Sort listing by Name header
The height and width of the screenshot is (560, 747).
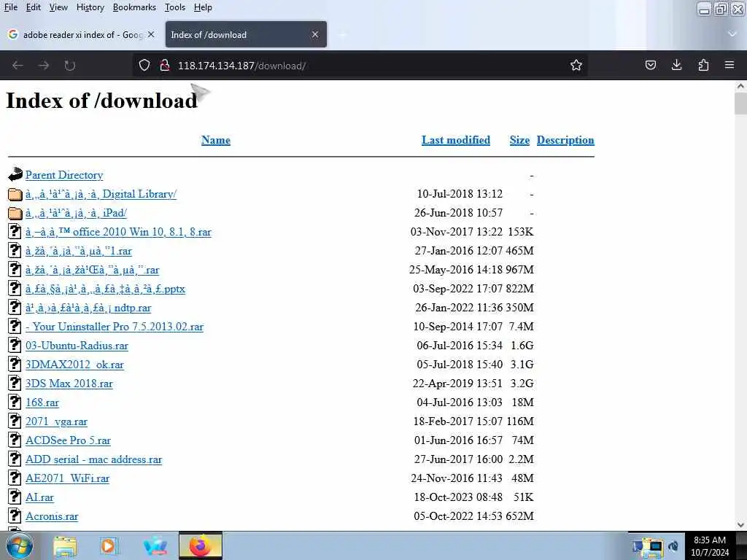tap(216, 140)
